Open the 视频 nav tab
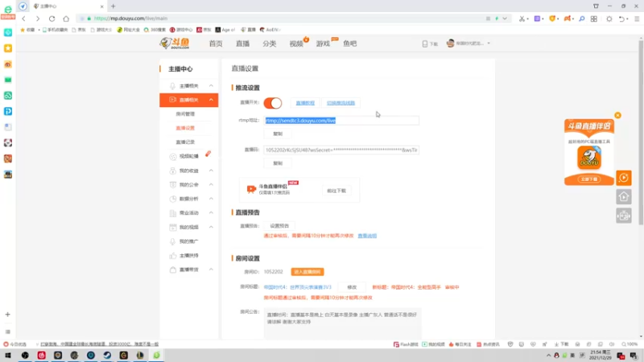644x362 pixels. pos(296,43)
